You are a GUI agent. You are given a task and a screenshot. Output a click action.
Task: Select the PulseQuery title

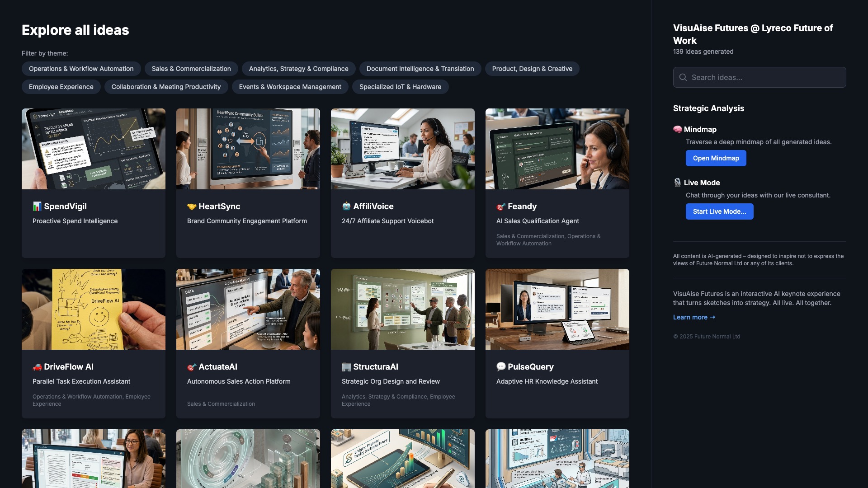[531, 367]
